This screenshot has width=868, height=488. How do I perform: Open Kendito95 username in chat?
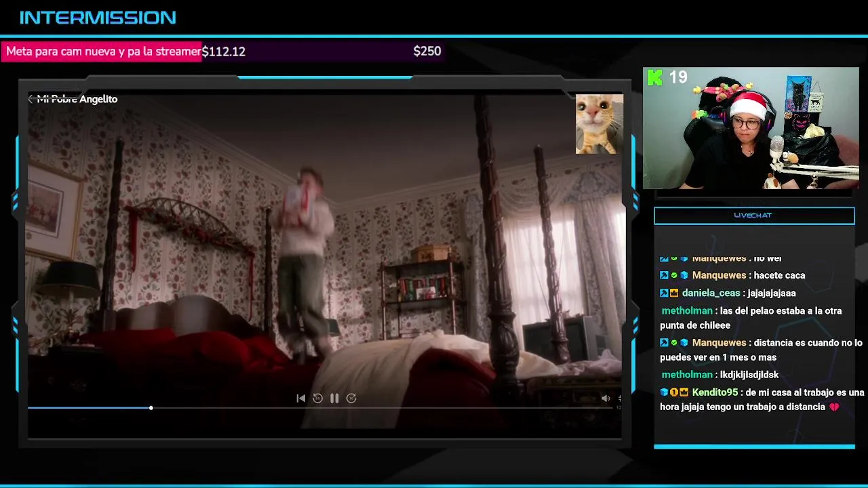715,392
